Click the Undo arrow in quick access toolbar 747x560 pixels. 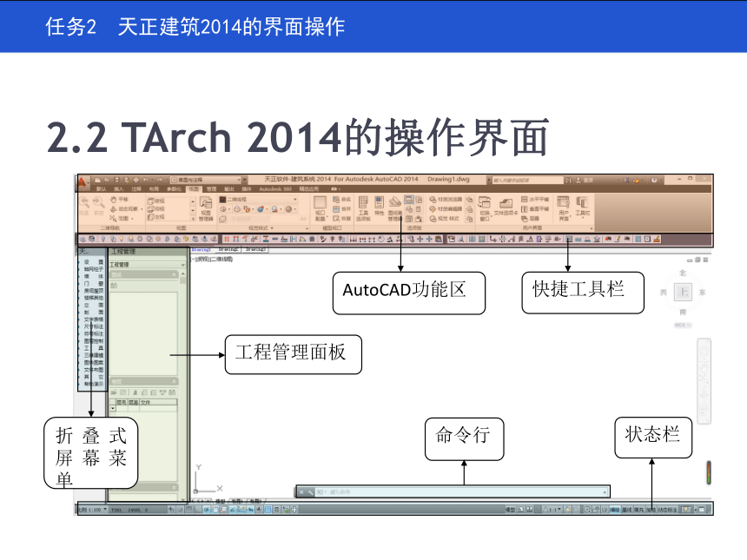[x=146, y=180]
